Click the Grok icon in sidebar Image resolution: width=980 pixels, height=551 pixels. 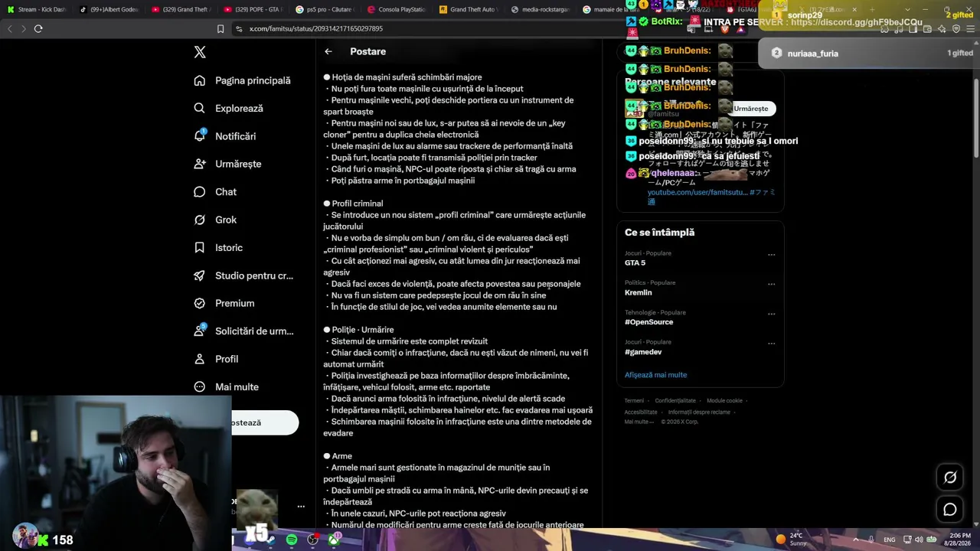point(200,220)
